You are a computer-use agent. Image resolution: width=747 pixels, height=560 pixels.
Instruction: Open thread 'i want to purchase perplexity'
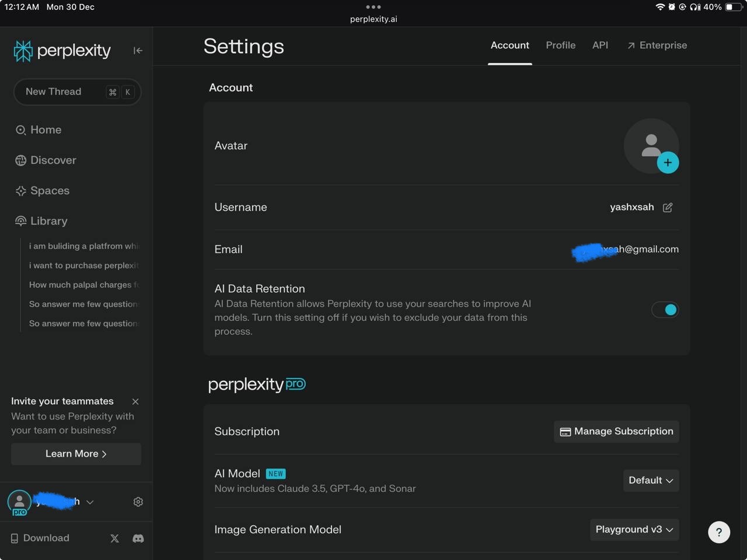(84, 265)
